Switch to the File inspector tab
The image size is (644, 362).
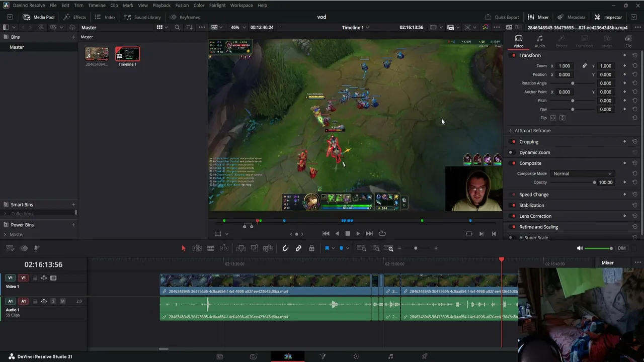pyautogui.click(x=628, y=41)
